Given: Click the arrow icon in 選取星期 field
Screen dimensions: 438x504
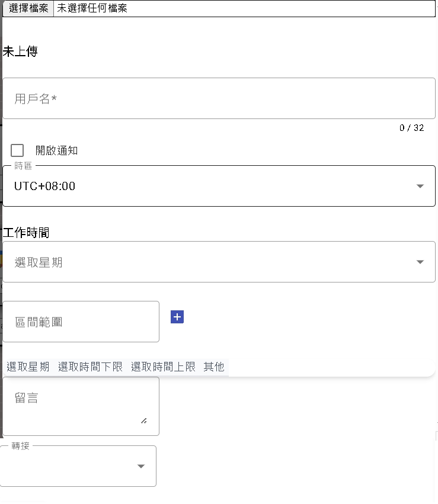Looking at the screenshot, I should (x=420, y=262).
